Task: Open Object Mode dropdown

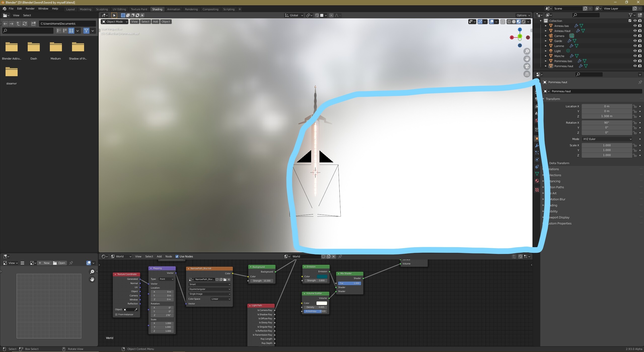Action: click(x=115, y=22)
